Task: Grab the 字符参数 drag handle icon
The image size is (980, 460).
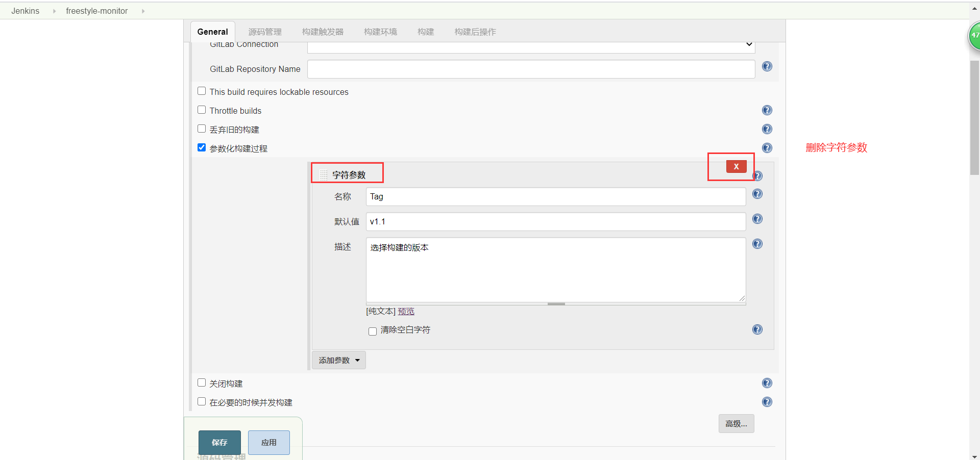Action: point(324,175)
